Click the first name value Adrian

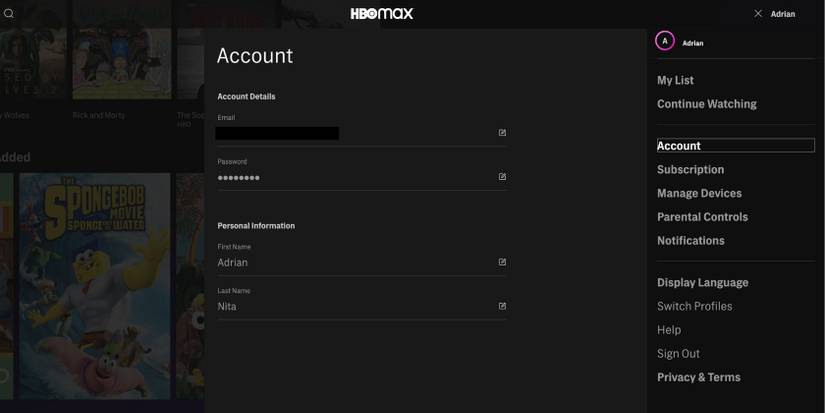click(233, 263)
